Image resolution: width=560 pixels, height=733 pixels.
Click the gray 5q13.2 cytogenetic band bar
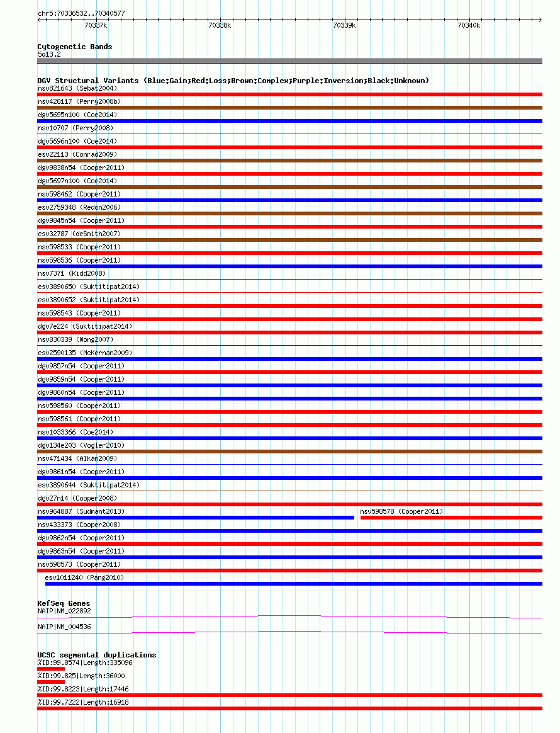click(x=289, y=61)
